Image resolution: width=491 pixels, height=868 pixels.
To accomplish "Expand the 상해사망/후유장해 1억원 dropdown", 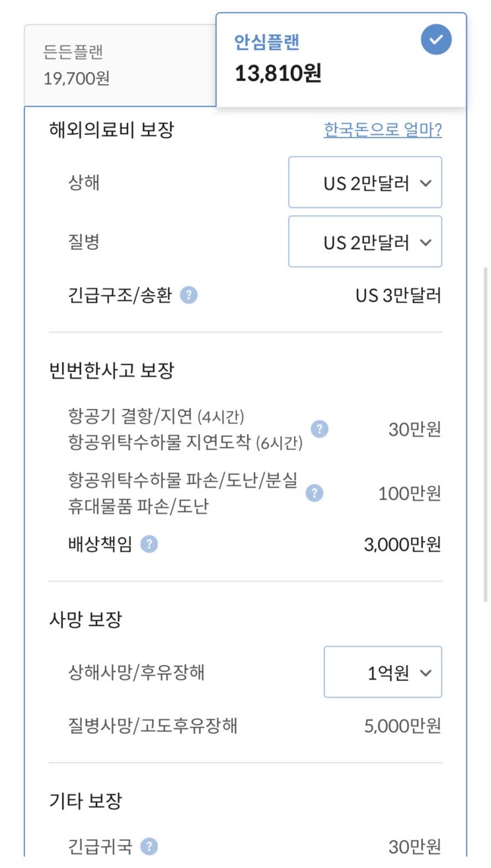I will (383, 672).
